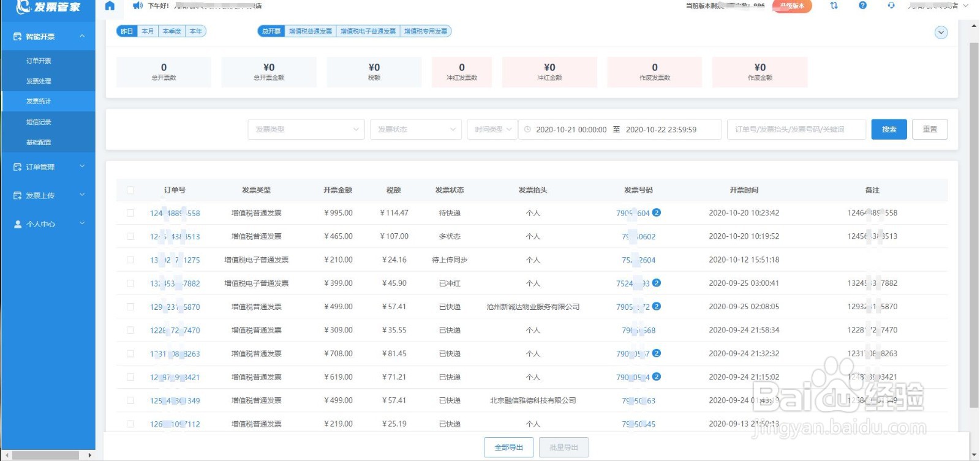Viewport: 980px width, 461px height.
Task: Switch to the 增值税专用发票 tab
Action: coord(426,31)
